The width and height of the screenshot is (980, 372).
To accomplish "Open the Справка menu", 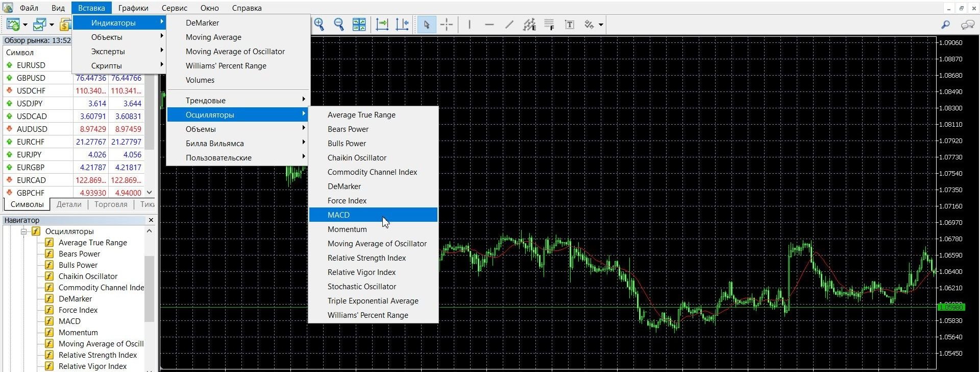I will [x=247, y=8].
